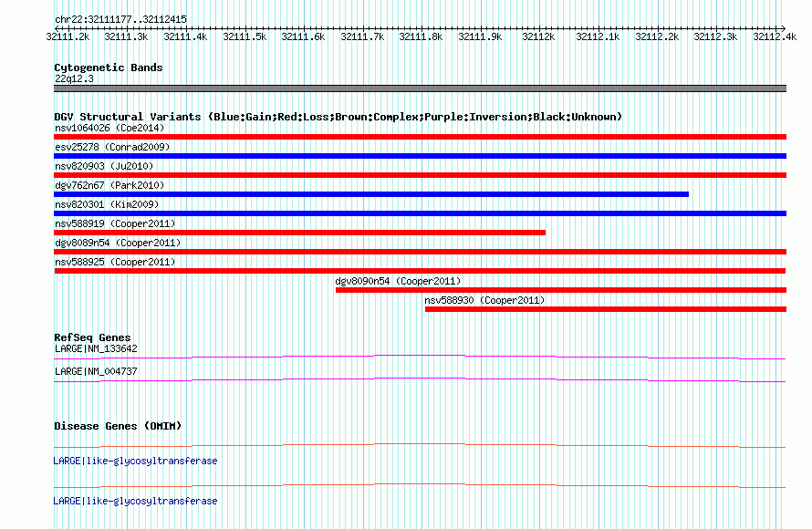Click the 32111.8k ruler tick label
The image size is (812, 529).
pyautogui.click(x=421, y=36)
